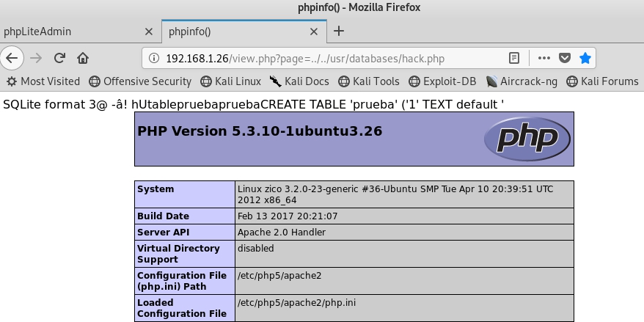Click the forward arrow navigation button
Screen dimensions: 644x322
pos(36,58)
